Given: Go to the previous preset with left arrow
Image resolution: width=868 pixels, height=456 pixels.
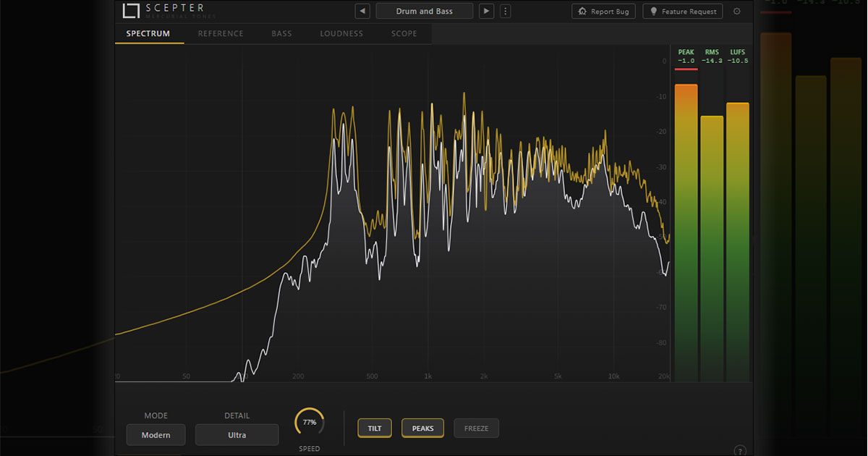Looking at the screenshot, I should pos(362,11).
